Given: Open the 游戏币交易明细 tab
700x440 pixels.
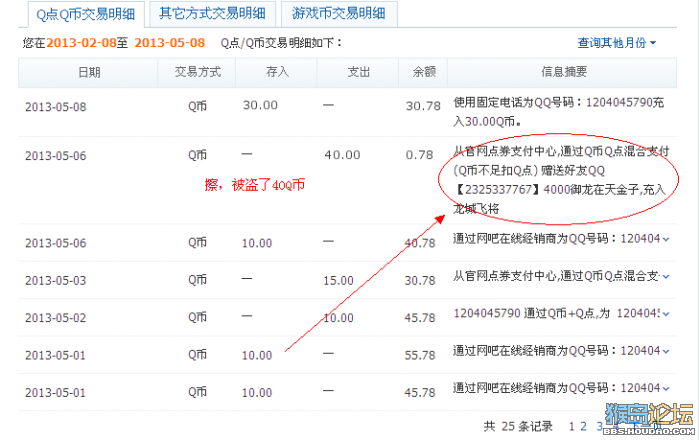Looking at the screenshot, I should click(339, 14).
